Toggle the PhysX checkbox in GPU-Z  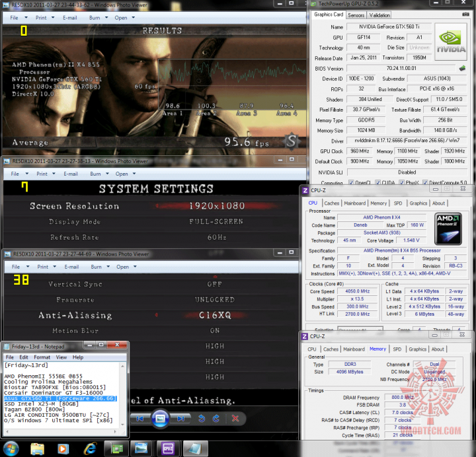point(401,182)
